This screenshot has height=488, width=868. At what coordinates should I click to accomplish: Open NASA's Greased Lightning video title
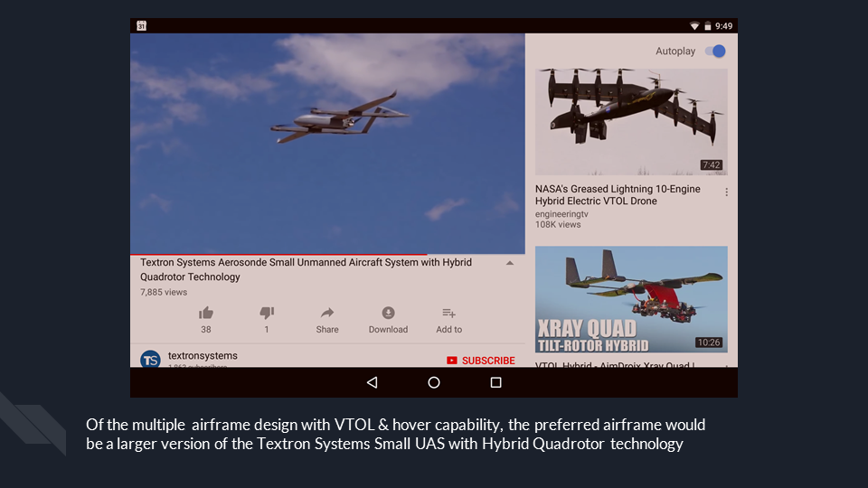[618, 195]
